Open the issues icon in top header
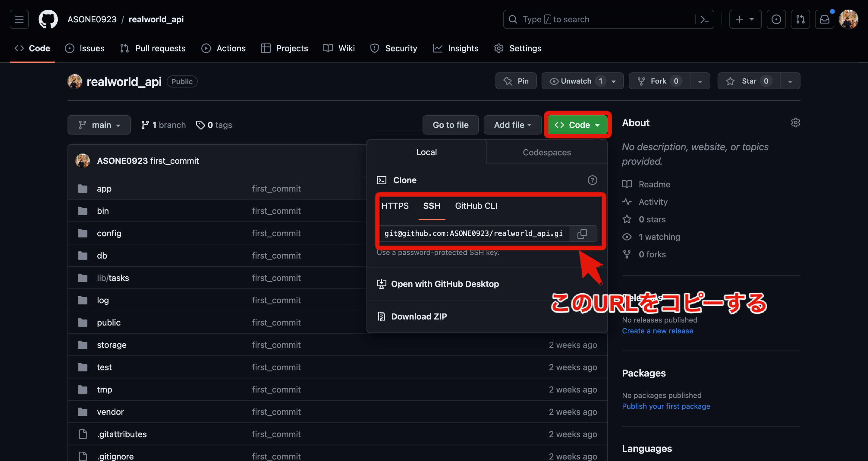Image resolution: width=868 pixels, height=461 pixels. pos(776,20)
